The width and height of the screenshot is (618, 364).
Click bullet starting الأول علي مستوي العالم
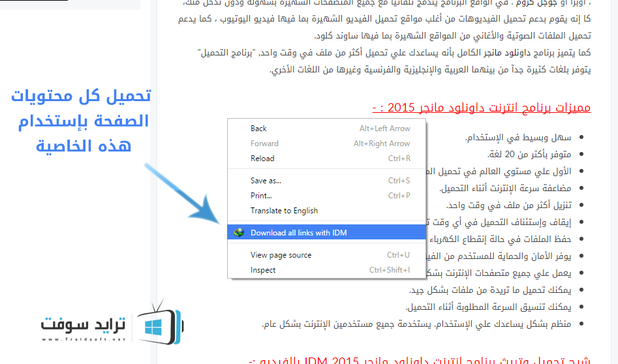499,171
